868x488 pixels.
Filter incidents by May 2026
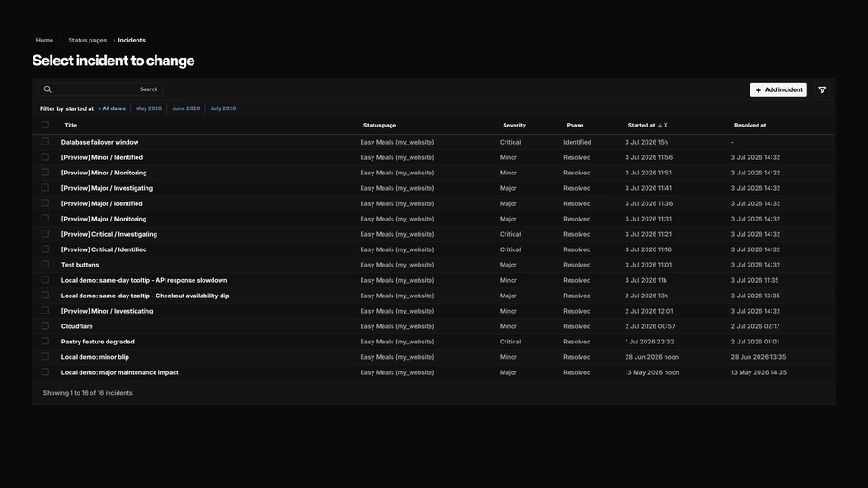149,108
